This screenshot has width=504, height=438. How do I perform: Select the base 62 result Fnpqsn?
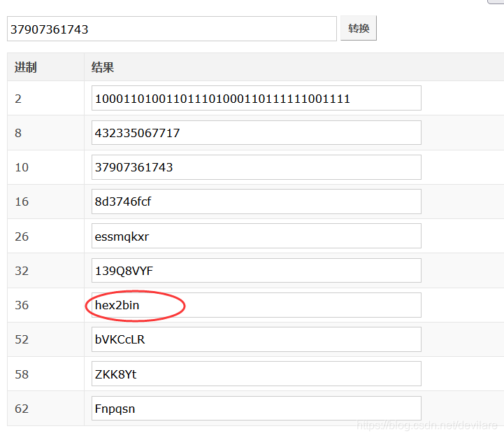pos(256,408)
